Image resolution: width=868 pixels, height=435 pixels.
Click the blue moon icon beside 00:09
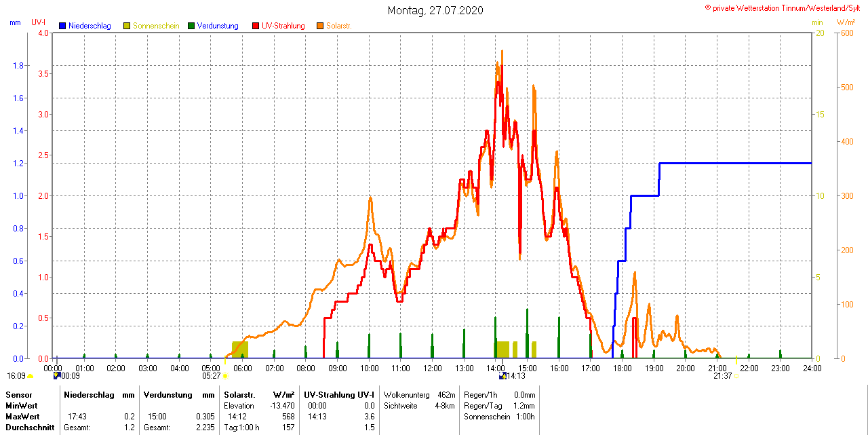click(x=57, y=375)
